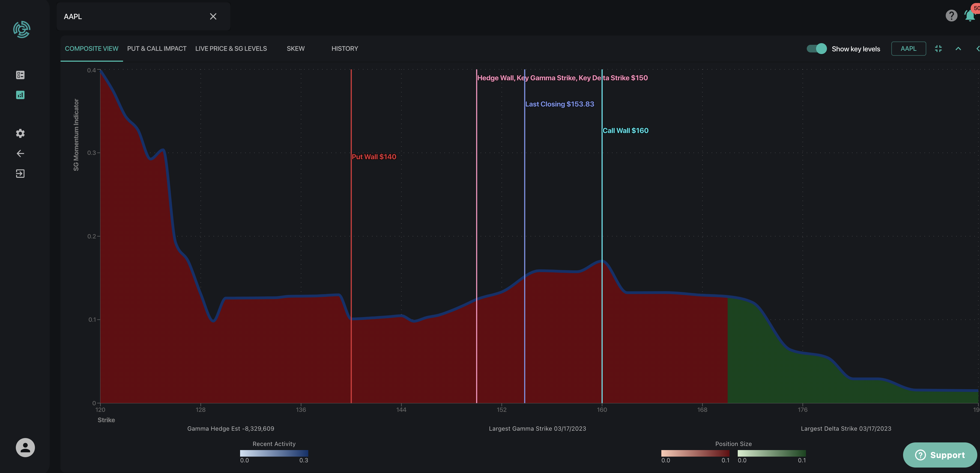The height and width of the screenshot is (473, 980).
Task: Click the 160 strike axis tick
Action: click(602, 410)
